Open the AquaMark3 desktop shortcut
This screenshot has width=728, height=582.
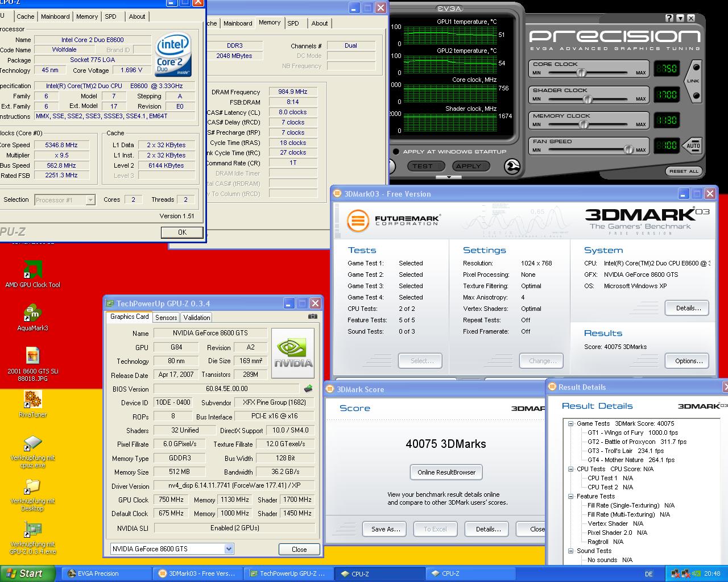coord(32,318)
